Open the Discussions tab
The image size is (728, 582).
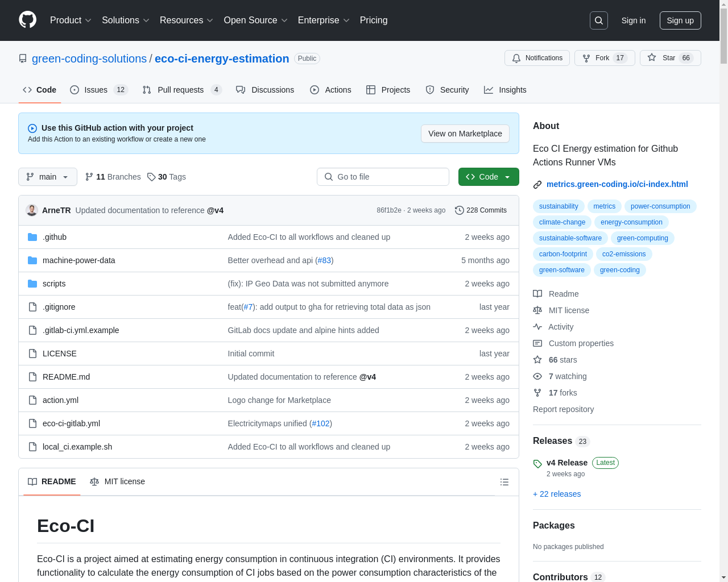[x=265, y=90]
